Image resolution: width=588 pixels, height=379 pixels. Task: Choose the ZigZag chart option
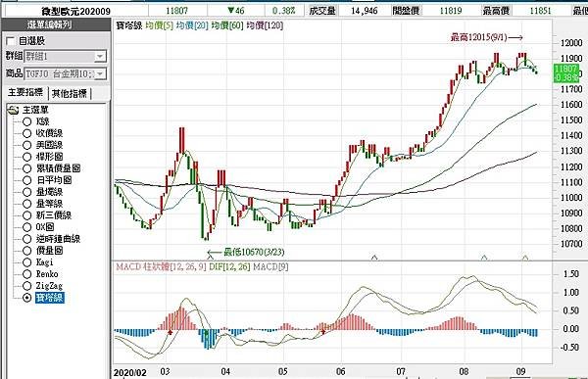pos(26,286)
